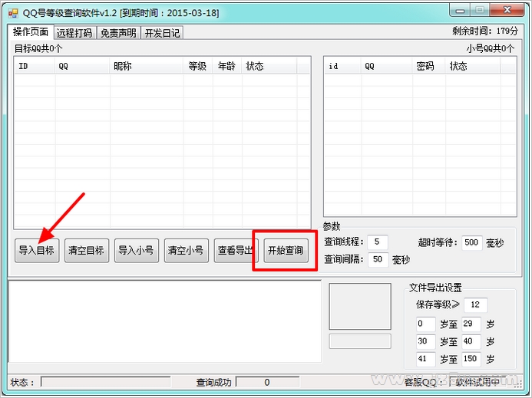Click the 查询间隔 input box
The width and height of the screenshot is (532, 398).
tap(378, 259)
